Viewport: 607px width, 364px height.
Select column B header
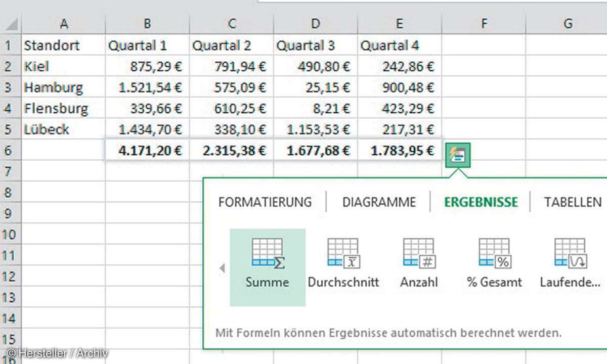(x=147, y=23)
